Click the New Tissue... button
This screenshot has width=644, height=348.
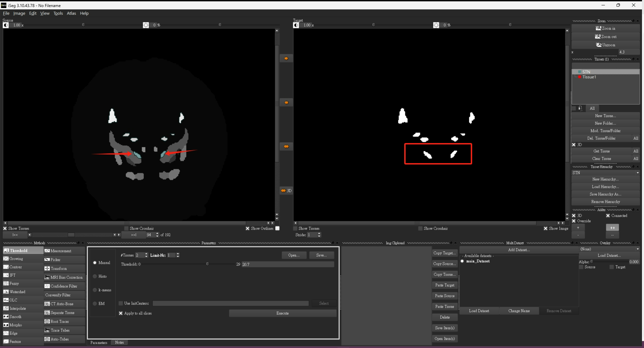pyautogui.click(x=605, y=116)
